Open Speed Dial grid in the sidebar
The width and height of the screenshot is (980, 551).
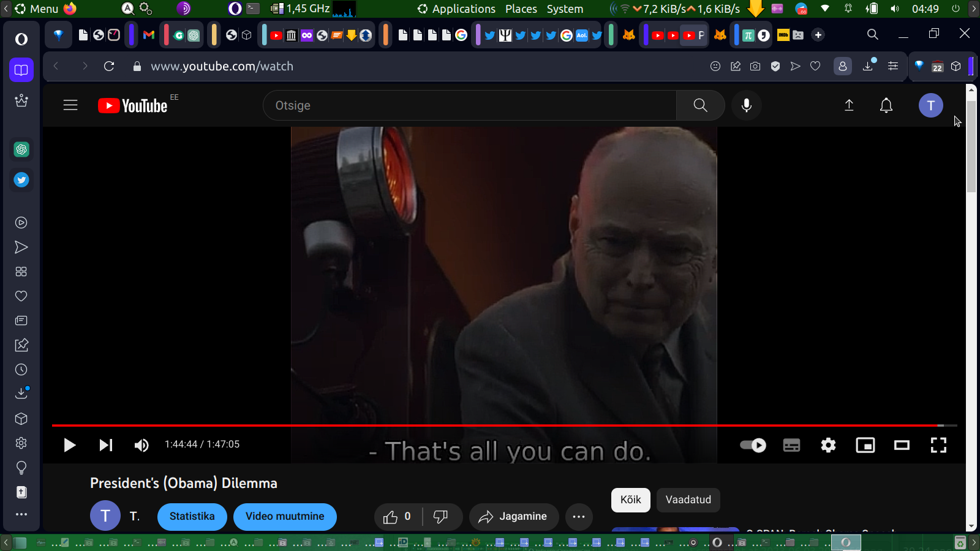(x=21, y=272)
